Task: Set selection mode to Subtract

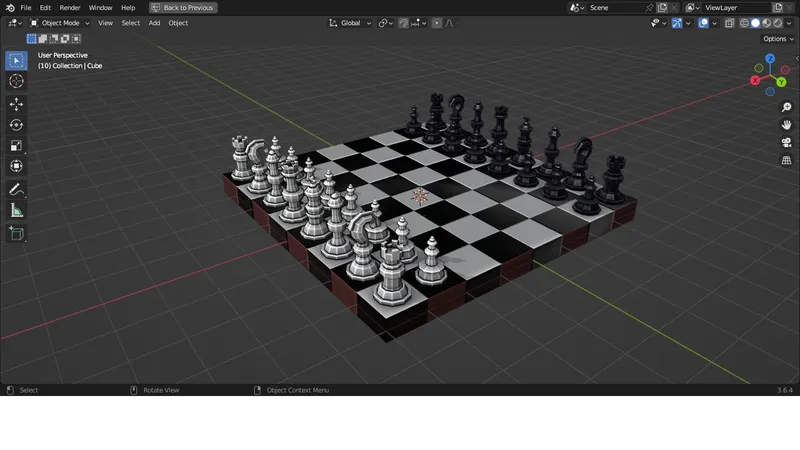Action: [x=54, y=39]
